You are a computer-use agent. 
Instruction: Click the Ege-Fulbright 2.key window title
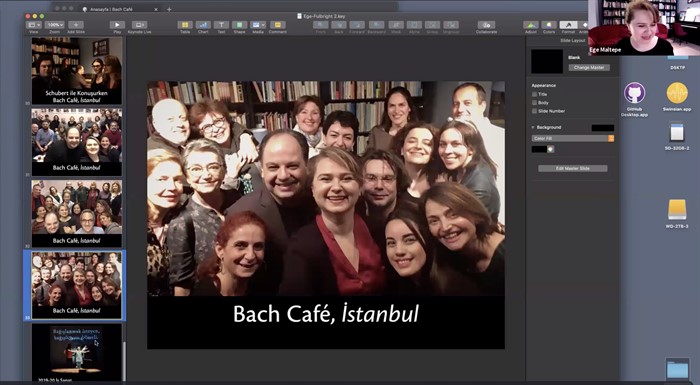tap(325, 16)
